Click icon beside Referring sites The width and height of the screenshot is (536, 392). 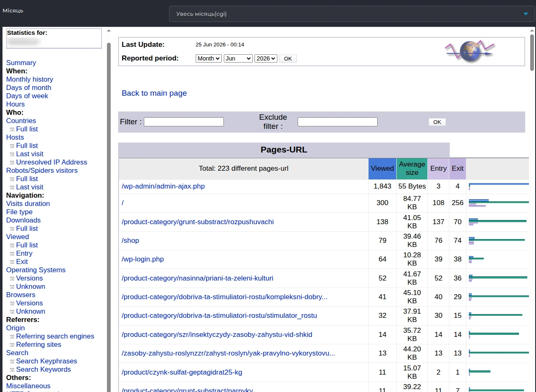point(12,345)
